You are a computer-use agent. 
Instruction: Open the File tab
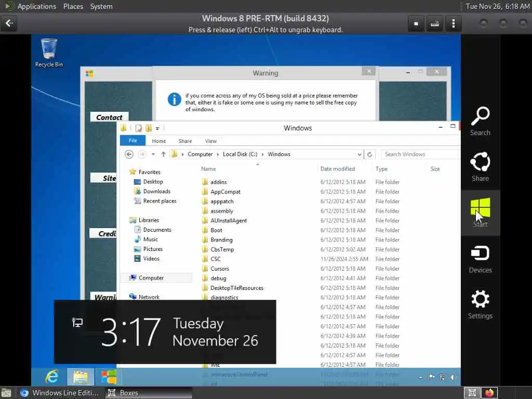point(132,140)
